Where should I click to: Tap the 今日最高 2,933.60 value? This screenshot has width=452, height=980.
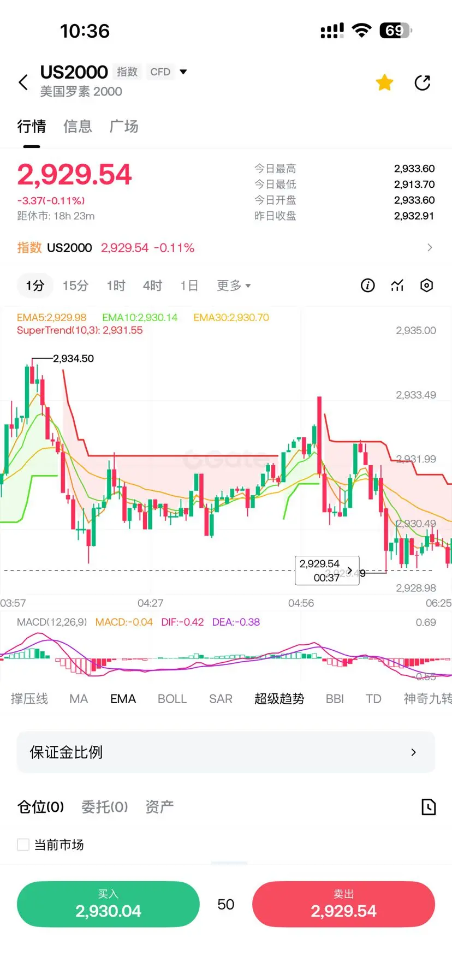pos(414,169)
